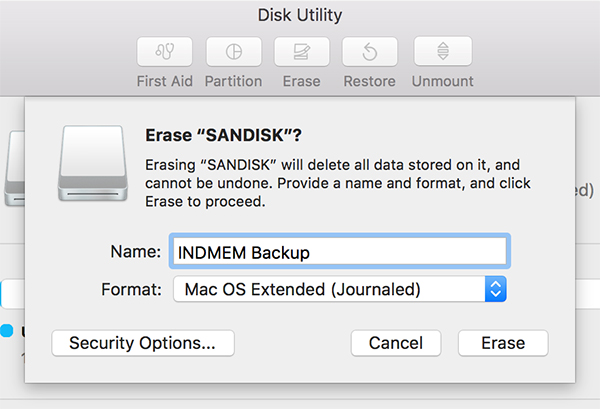Viewport: 600px width, 409px height.
Task: Confirm with the Erase button
Action: 503,343
